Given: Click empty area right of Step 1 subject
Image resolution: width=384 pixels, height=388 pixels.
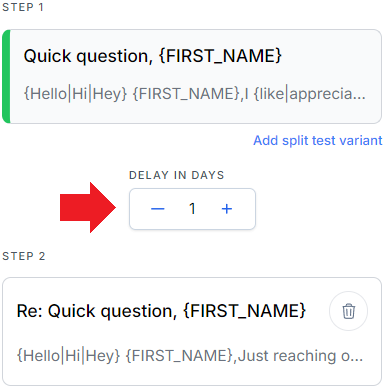Looking at the screenshot, I should tap(330, 56).
